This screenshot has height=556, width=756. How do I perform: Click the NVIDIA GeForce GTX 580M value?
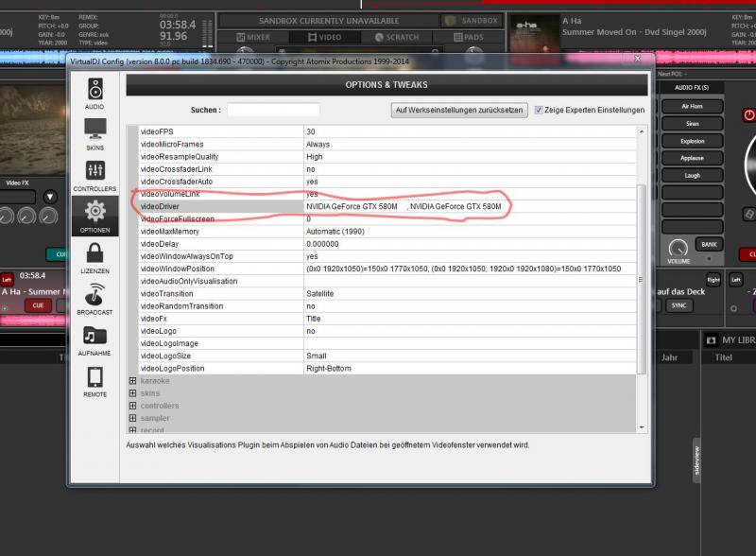coord(404,206)
